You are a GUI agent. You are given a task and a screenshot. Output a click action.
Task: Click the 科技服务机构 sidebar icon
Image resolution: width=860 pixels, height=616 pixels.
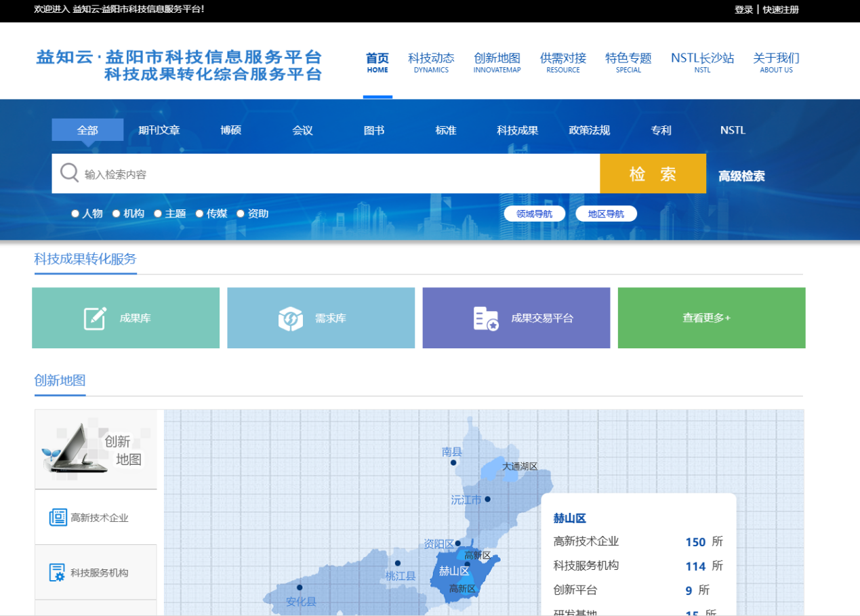(58, 573)
